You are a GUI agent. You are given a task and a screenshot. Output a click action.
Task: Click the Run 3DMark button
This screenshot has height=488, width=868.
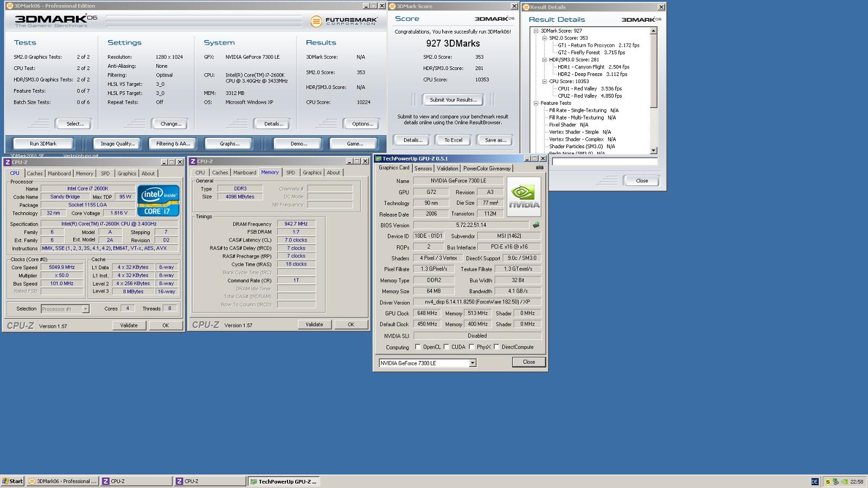[43, 144]
